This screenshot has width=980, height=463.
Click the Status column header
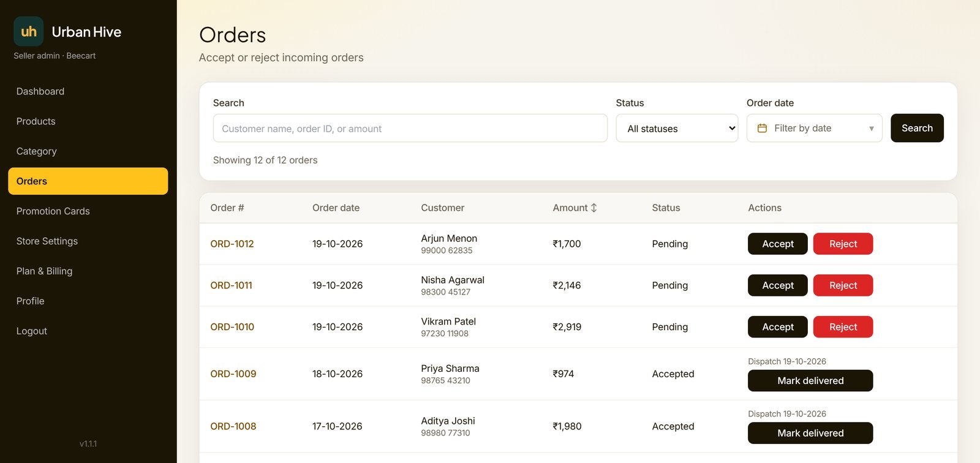[x=666, y=208]
